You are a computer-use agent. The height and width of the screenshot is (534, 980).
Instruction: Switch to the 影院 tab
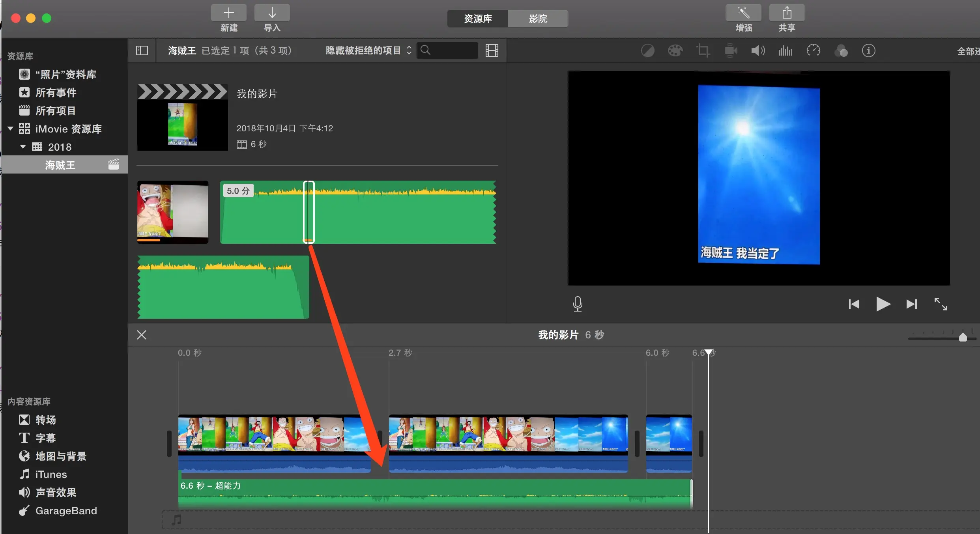(538, 19)
